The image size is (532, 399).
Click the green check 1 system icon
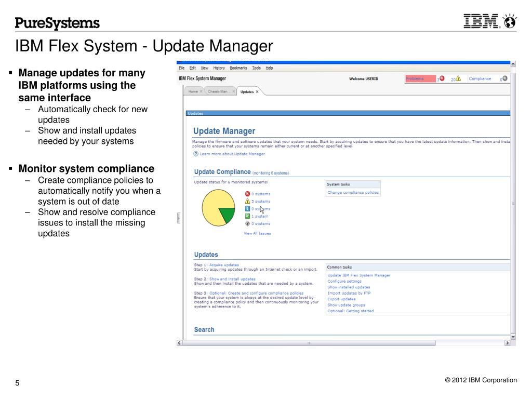[x=247, y=216]
